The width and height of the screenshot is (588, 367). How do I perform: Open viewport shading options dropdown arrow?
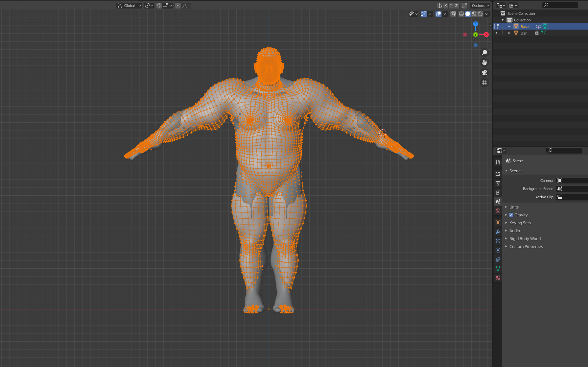[x=486, y=14]
